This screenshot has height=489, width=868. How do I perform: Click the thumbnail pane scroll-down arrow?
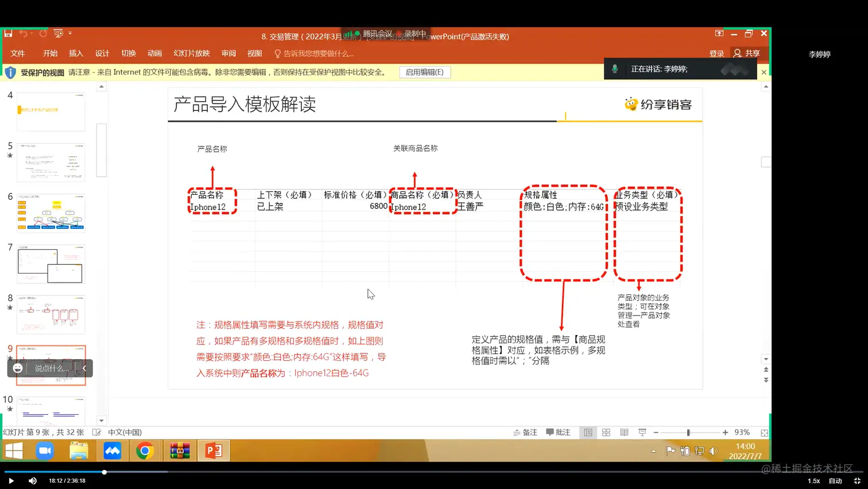coord(102,421)
